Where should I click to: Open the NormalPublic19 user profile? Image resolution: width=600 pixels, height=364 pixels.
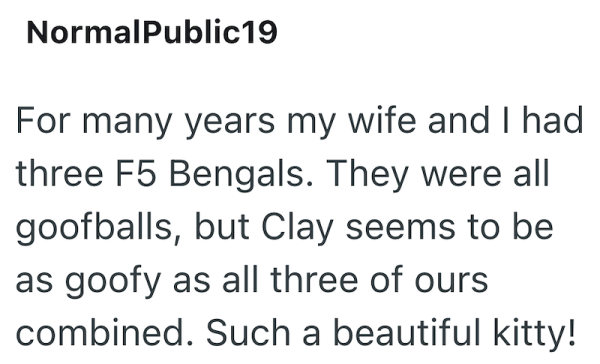(152, 32)
